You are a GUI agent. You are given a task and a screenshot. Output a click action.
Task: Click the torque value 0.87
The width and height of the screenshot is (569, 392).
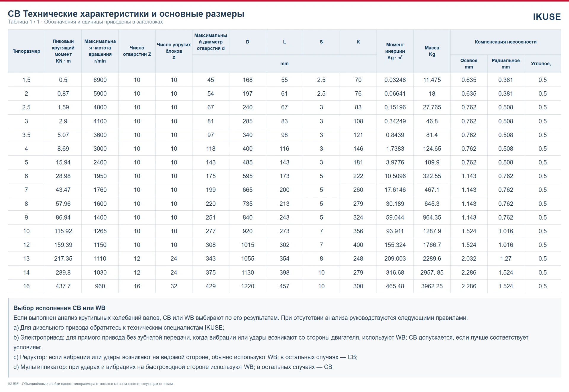pos(63,94)
